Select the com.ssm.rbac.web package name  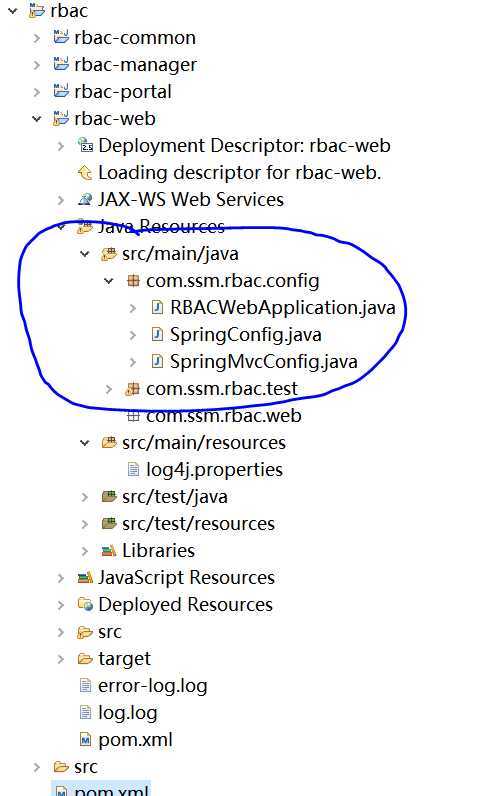pos(224,416)
